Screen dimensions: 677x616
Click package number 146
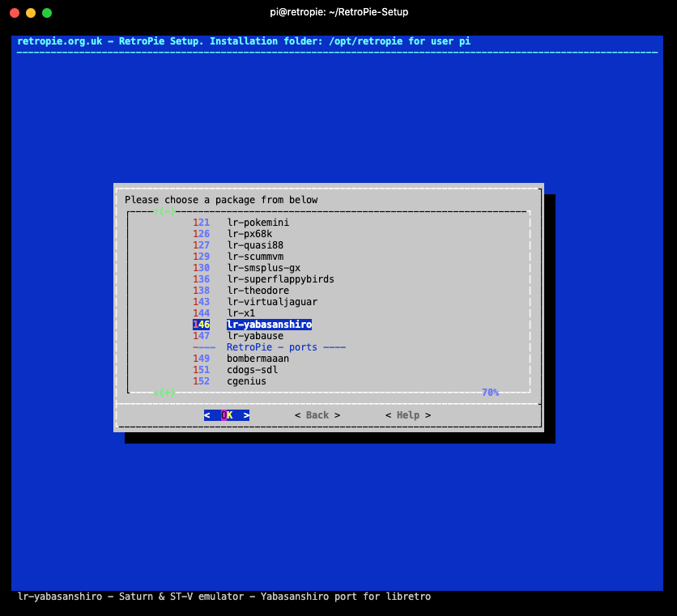(x=201, y=325)
